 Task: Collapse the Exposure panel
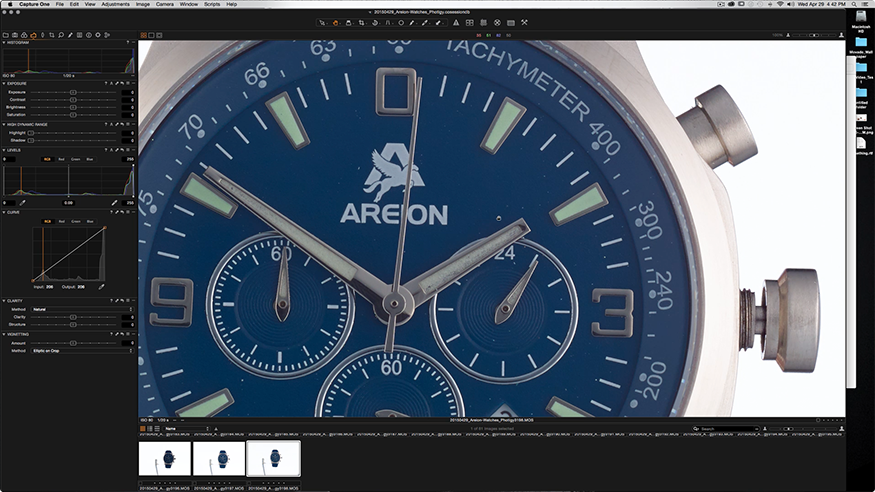coord(4,84)
